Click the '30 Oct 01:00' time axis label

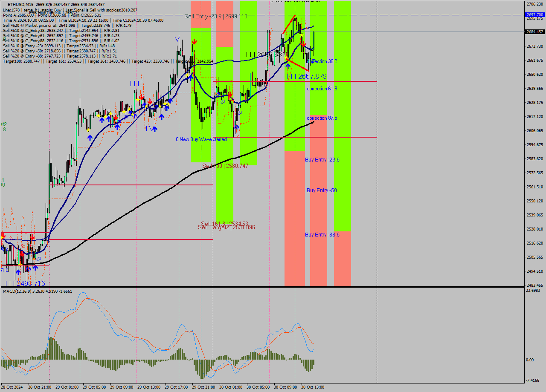tap(231, 387)
